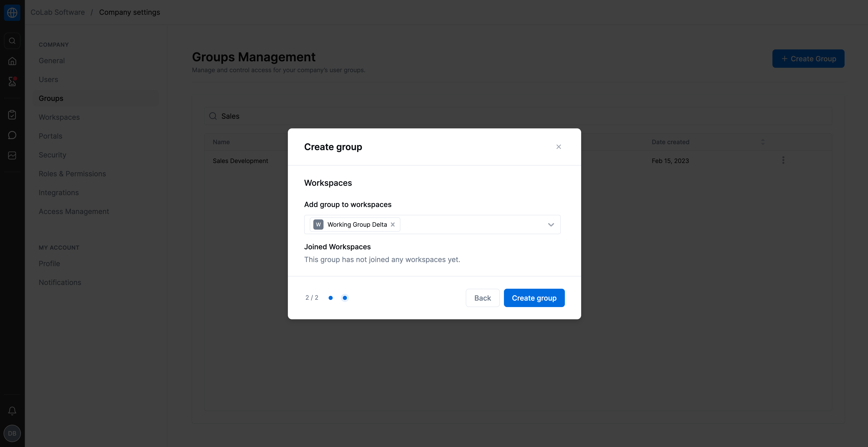Viewport: 868px width, 447px height.
Task: Open the search icon in left rail
Action: (x=12, y=41)
